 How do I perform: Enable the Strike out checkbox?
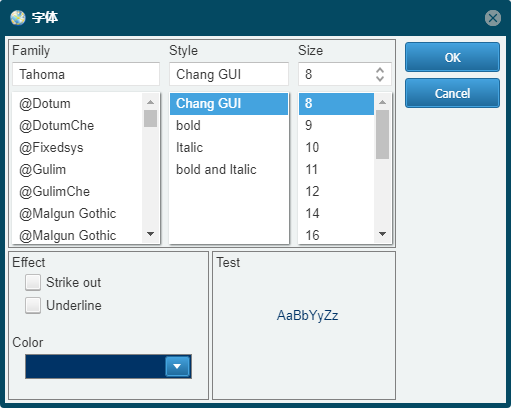[33, 282]
